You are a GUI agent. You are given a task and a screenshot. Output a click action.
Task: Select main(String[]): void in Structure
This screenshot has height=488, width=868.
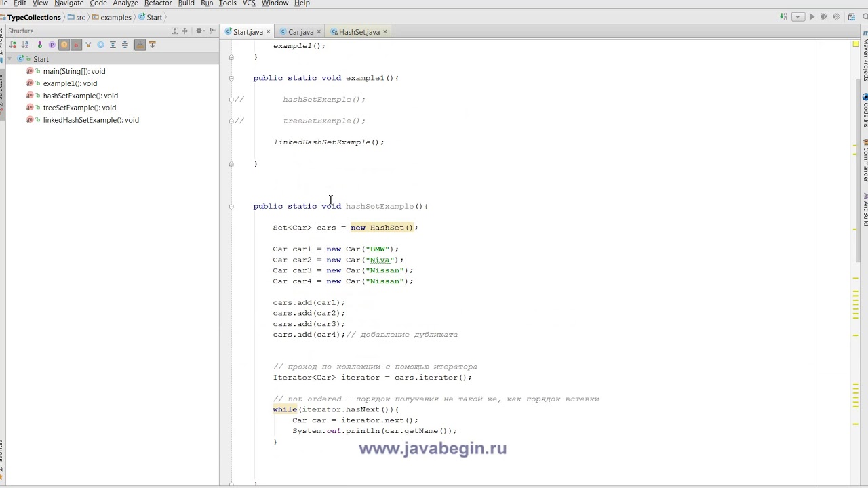pyautogui.click(x=74, y=71)
